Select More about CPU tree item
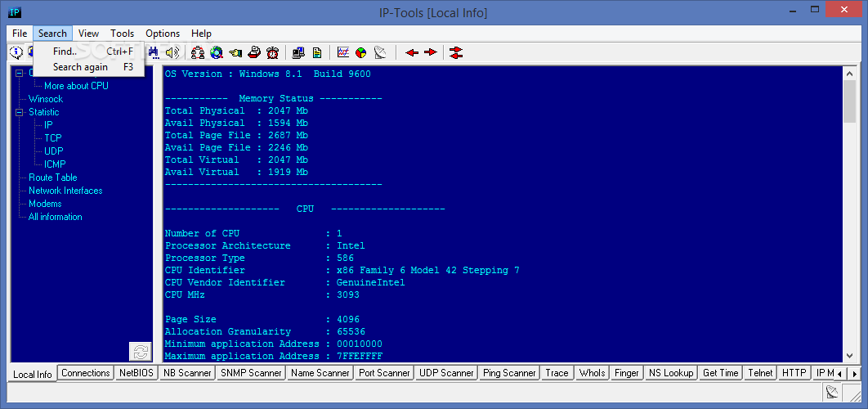Viewport: 868px width, 409px height. coord(76,86)
